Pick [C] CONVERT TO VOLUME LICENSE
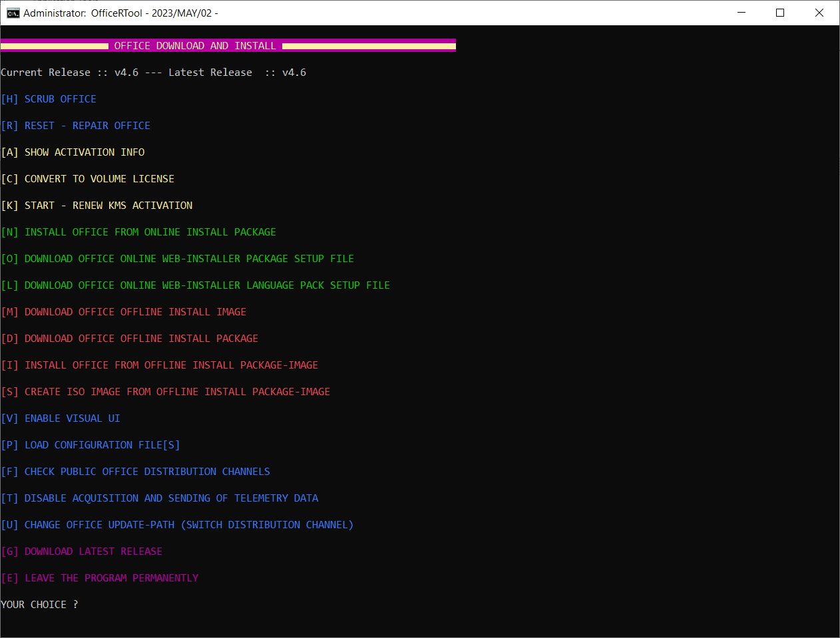This screenshot has width=840, height=638. point(88,179)
